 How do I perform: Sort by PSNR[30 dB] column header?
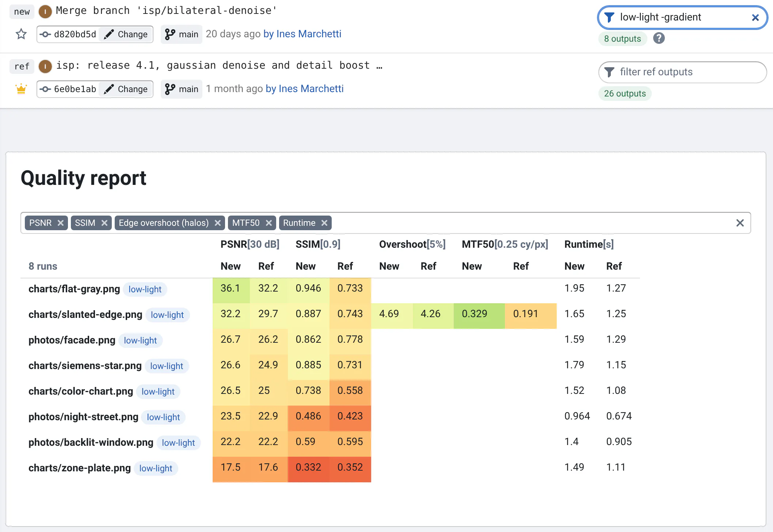tap(250, 244)
